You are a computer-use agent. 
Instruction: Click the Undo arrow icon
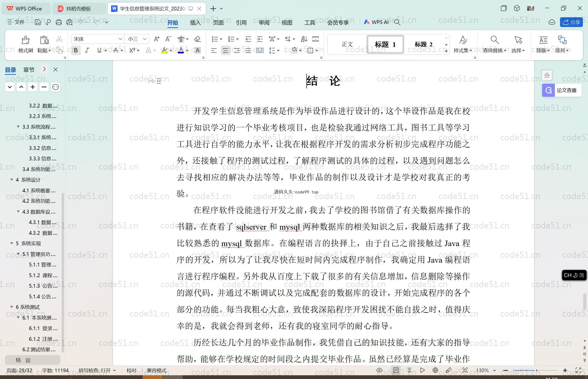(80, 22)
